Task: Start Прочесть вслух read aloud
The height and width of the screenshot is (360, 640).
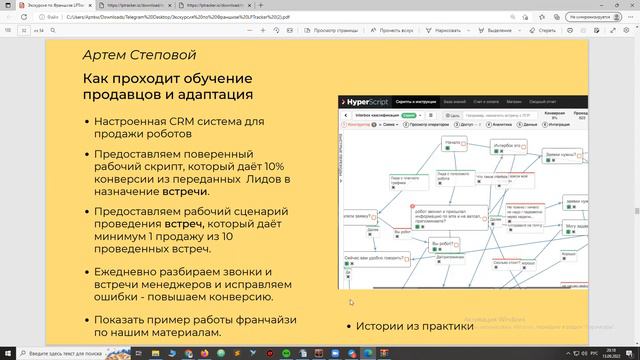Action: pyautogui.click(x=391, y=30)
